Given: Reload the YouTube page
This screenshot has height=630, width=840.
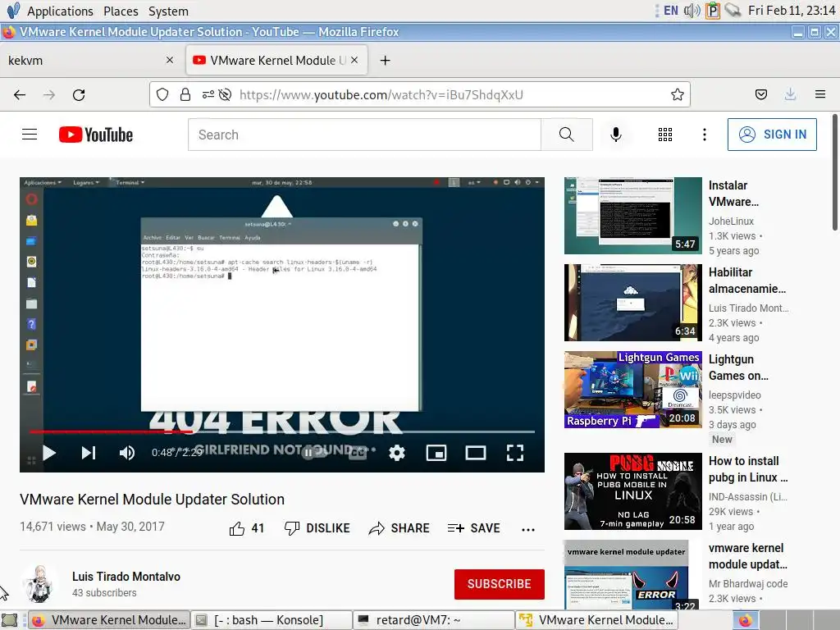Looking at the screenshot, I should (79, 95).
